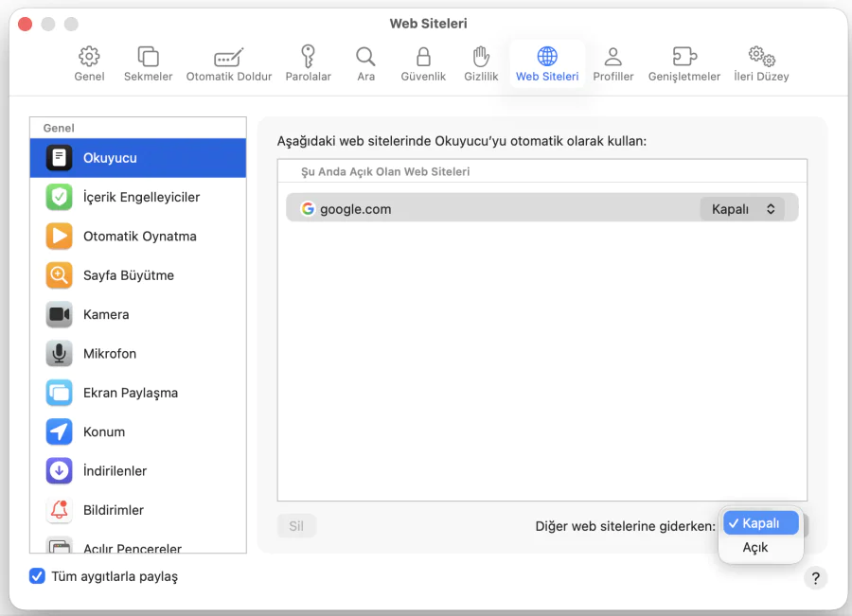Click the Sil button

[296, 525]
